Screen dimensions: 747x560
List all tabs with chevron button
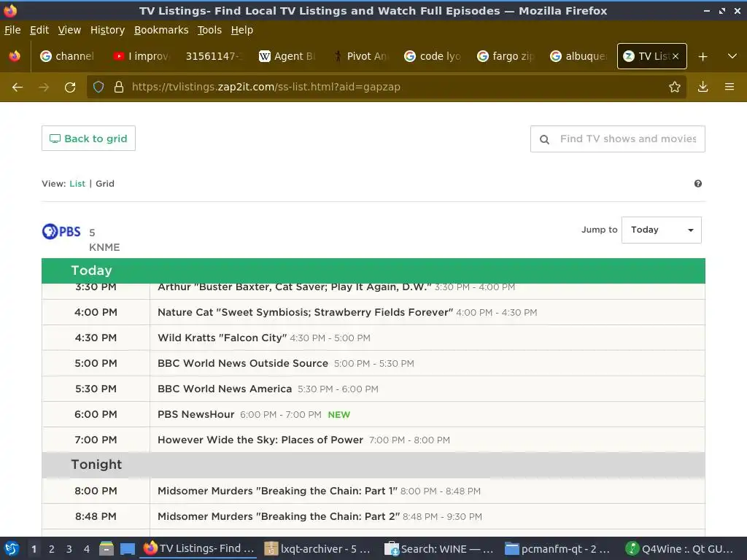[732, 56]
